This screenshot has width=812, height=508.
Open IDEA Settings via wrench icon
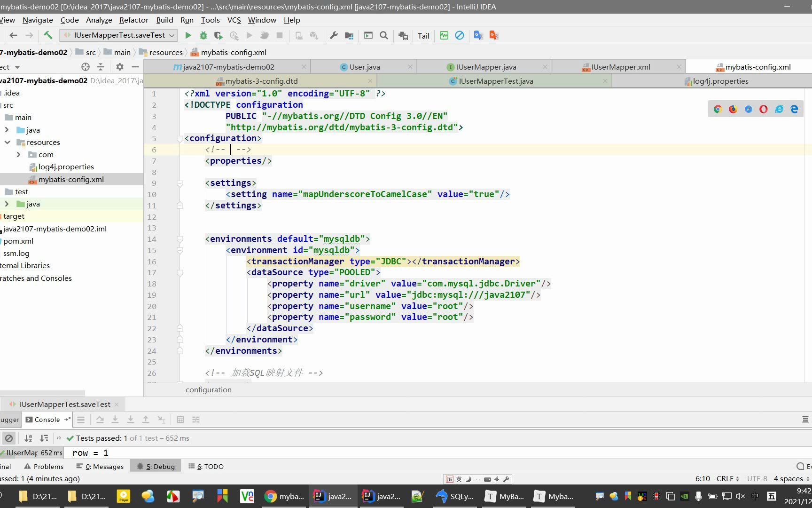coord(334,35)
